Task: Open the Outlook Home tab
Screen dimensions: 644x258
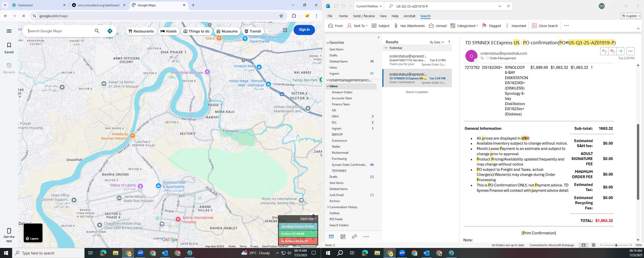Action: pyautogui.click(x=343, y=16)
